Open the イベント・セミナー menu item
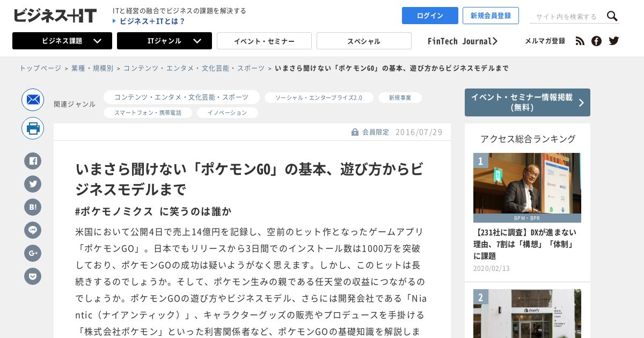The width and height of the screenshot is (644, 338). point(264,41)
